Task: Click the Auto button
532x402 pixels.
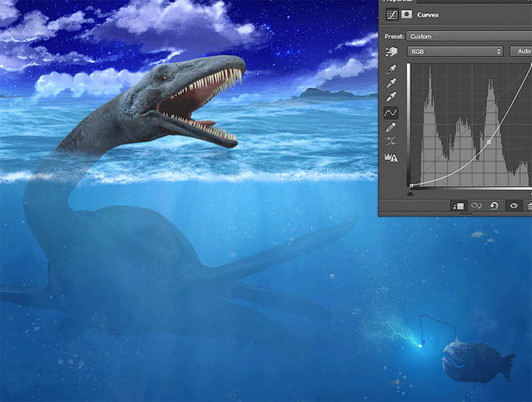Action: [x=522, y=51]
